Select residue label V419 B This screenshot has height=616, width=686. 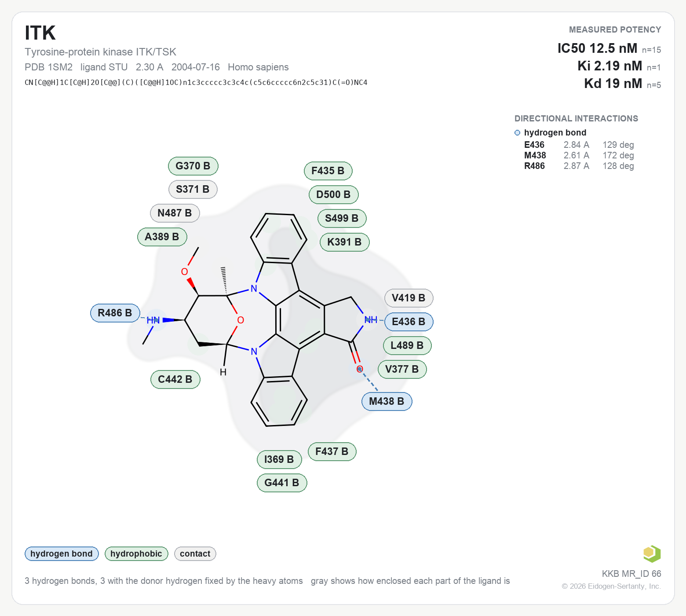[x=409, y=298]
